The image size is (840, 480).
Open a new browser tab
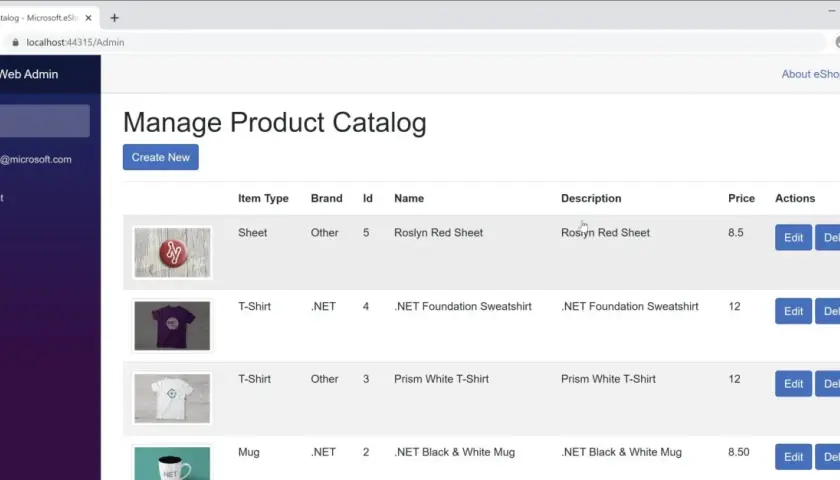coord(114,18)
